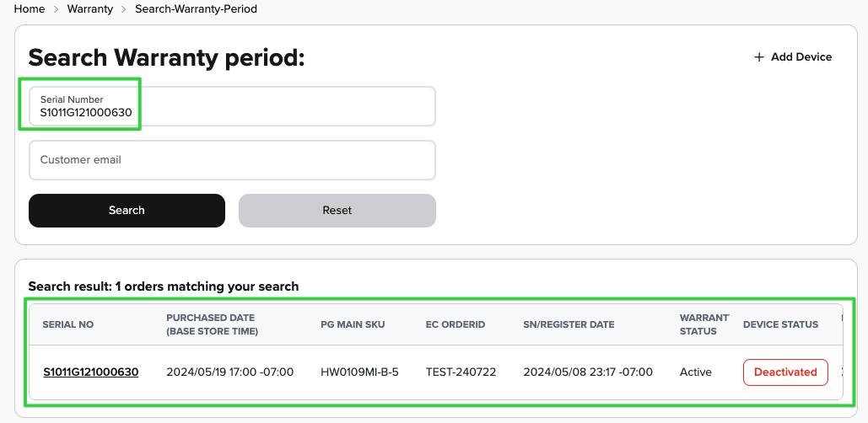Run the warranty Search button
The image size is (868, 423).
[x=127, y=210]
